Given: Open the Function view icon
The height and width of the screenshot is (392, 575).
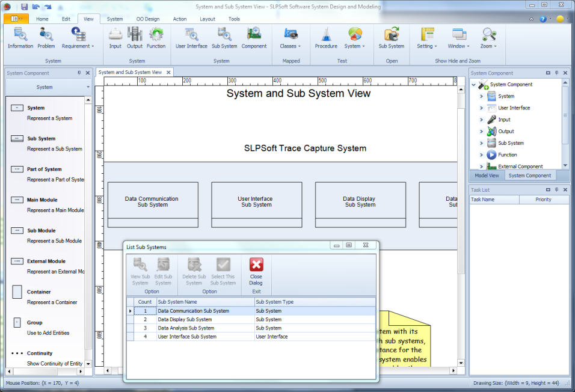Looking at the screenshot, I should [x=156, y=38].
